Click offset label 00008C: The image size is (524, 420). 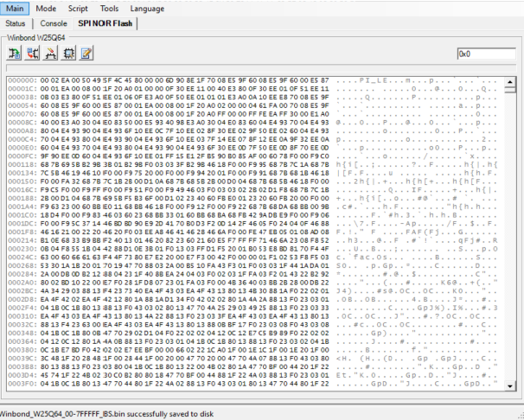(22, 123)
